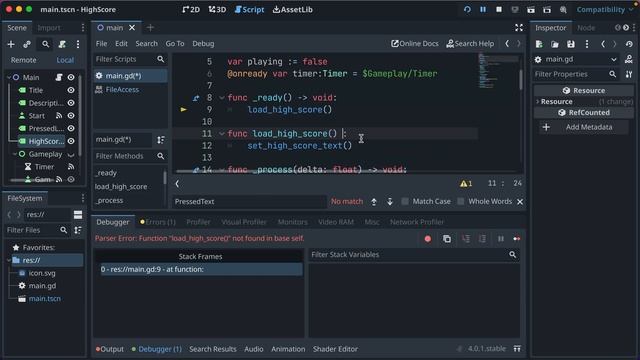Open the Import dock tab

pos(49,28)
